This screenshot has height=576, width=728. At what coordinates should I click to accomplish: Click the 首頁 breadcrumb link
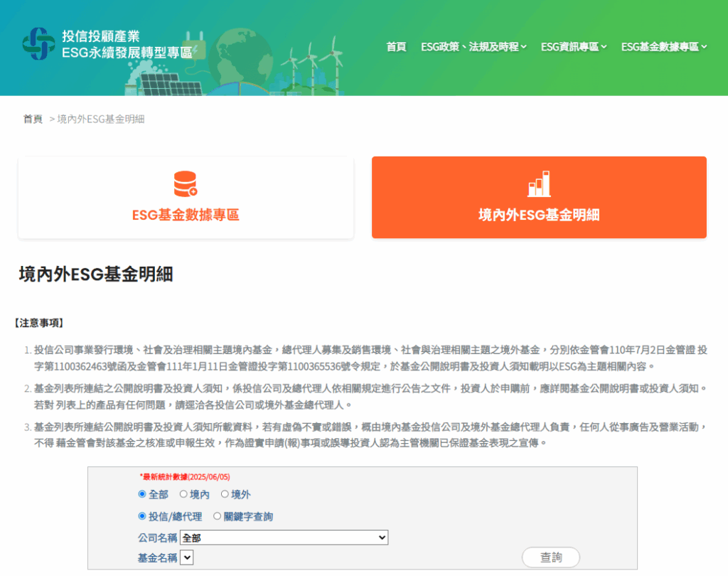(x=33, y=119)
